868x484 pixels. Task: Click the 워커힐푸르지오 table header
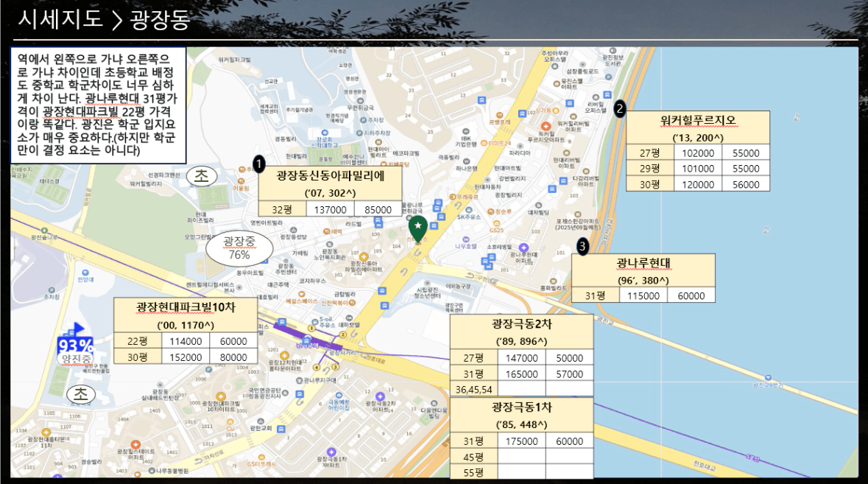pos(697,120)
